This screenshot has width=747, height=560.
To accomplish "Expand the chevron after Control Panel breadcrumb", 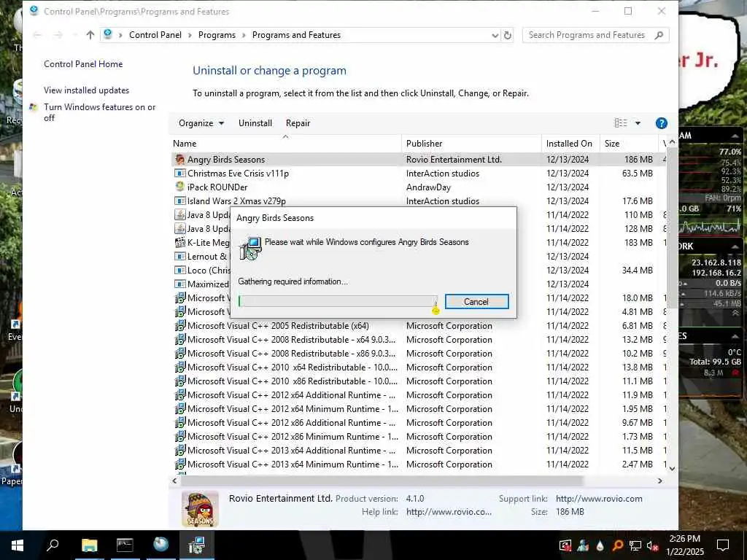I will coord(190,35).
